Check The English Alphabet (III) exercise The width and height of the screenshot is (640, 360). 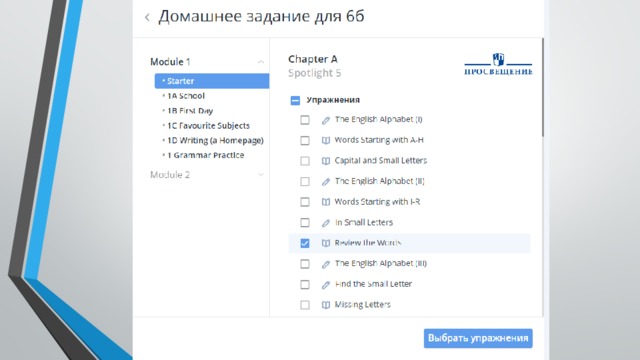(x=304, y=264)
